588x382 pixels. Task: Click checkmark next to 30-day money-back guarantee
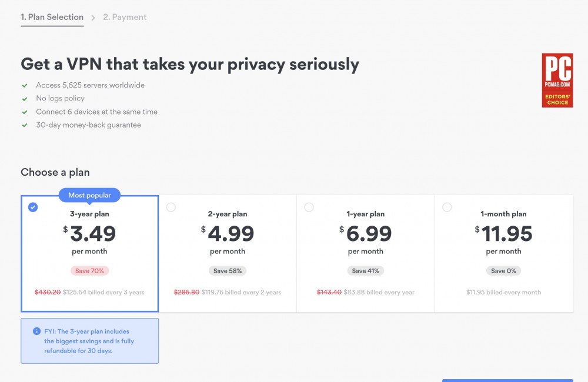[x=25, y=125]
